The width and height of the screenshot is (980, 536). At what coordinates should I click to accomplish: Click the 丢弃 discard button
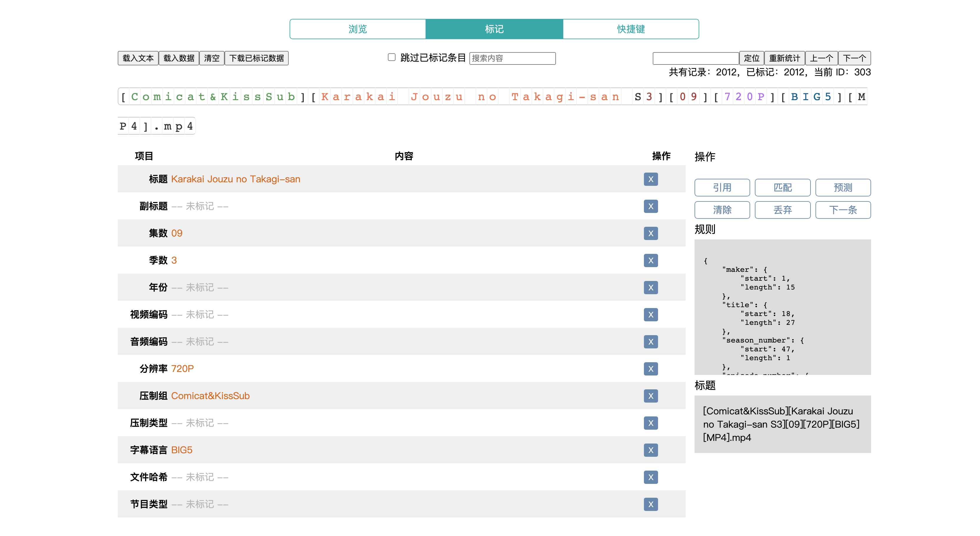pos(782,210)
